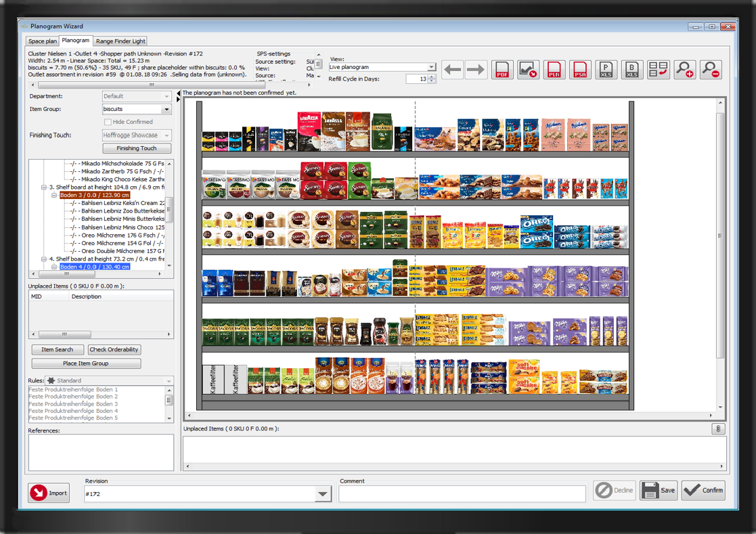Image resolution: width=756 pixels, height=534 pixels.
Task: Open the Rules Standard dropdown
Action: point(169,381)
